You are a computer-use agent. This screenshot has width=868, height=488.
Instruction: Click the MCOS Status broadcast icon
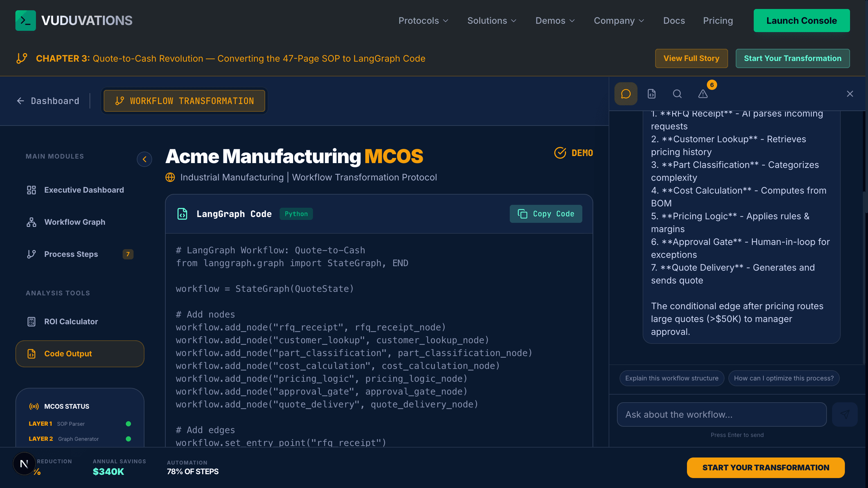click(x=34, y=406)
